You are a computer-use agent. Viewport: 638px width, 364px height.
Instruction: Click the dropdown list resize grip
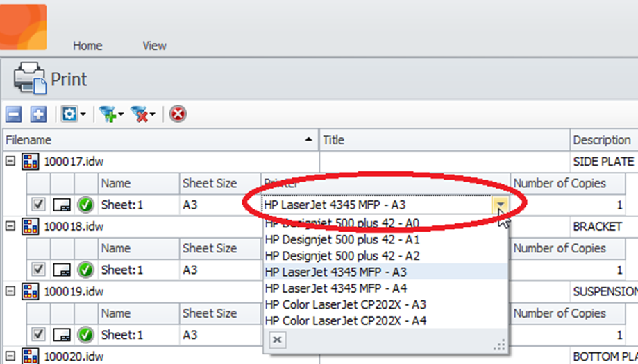pyautogui.click(x=499, y=345)
